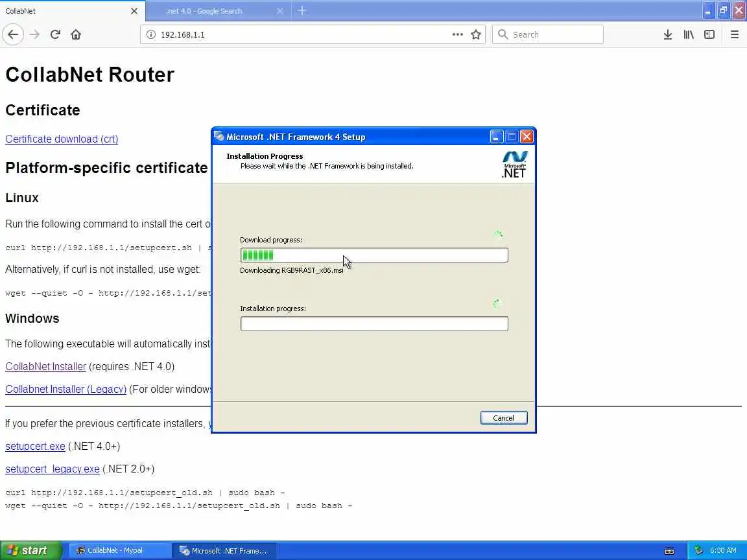
Task: Open the browser hamburger menu
Action: [x=734, y=34]
